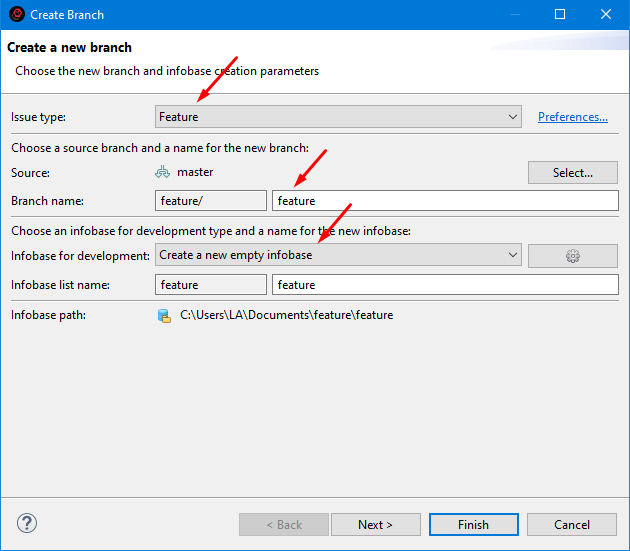Click the disabled Back button
The height and width of the screenshot is (551, 630).
click(283, 525)
